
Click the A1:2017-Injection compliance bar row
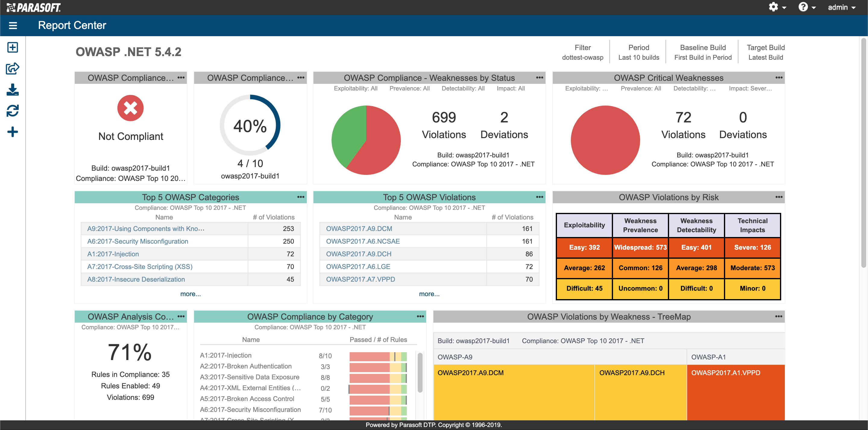(x=303, y=356)
